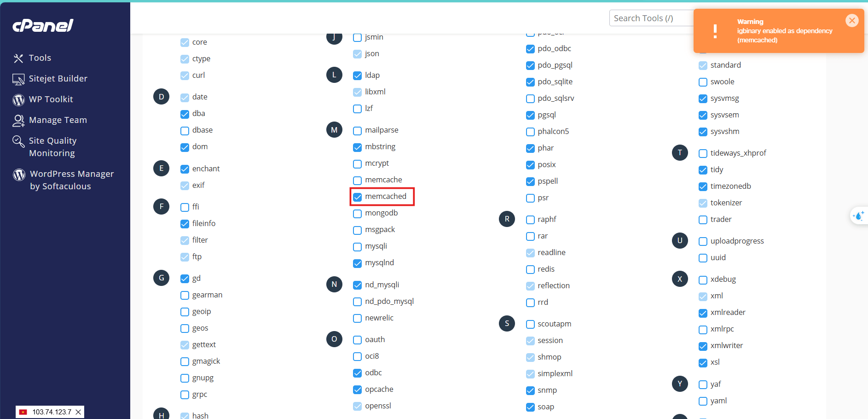
Task: Click the cPanel logo
Action: [x=43, y=25]
